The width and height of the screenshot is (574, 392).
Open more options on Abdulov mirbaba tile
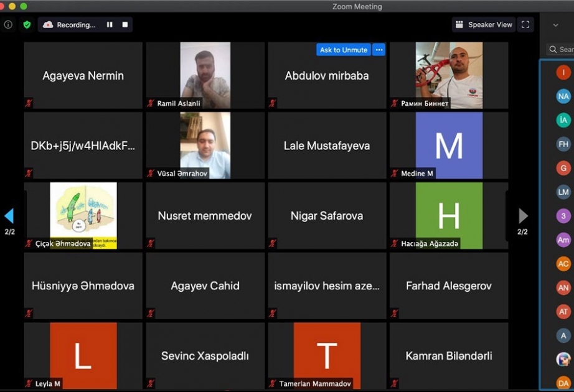click(x=379, y=50)
